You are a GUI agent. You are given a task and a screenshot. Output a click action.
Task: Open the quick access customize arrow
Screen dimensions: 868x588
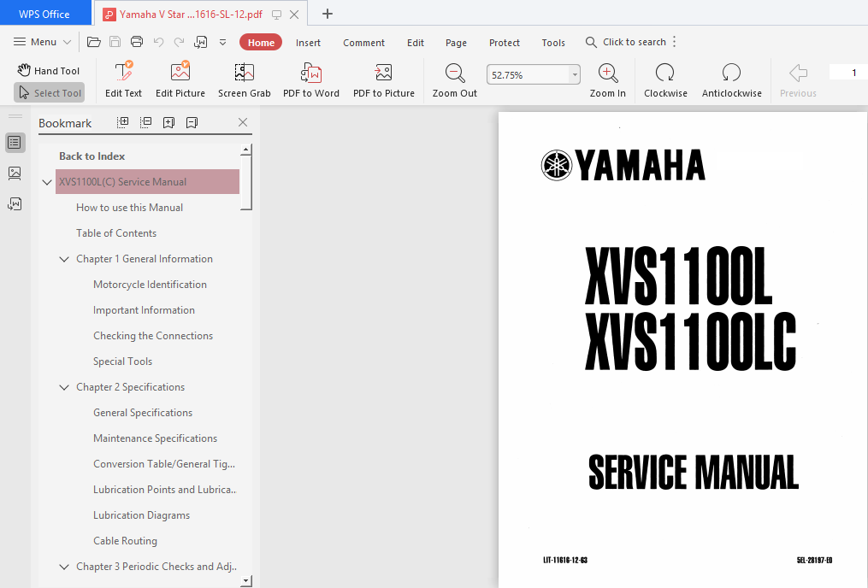[222, 42]
